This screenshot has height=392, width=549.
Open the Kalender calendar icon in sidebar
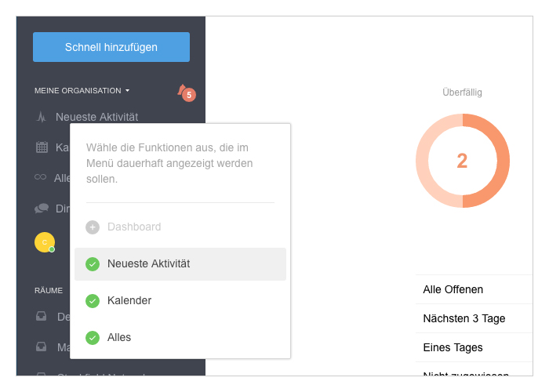[42, 147]
